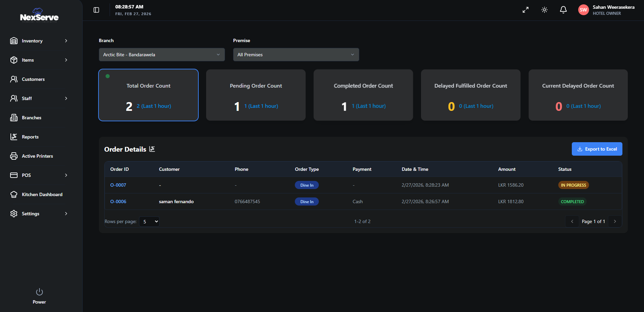Change the Rows per page dropdown
Viewport: 644px width, 312px height.
pos(149,221)
